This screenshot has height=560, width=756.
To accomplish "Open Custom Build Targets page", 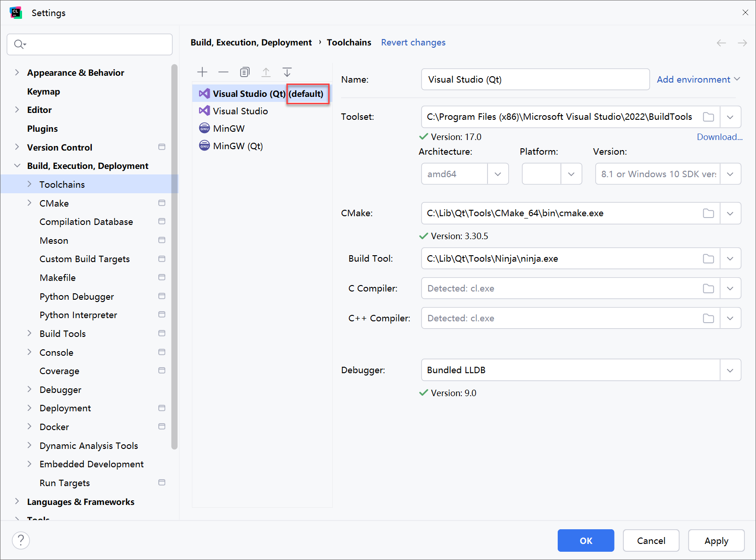I will 84,259.
